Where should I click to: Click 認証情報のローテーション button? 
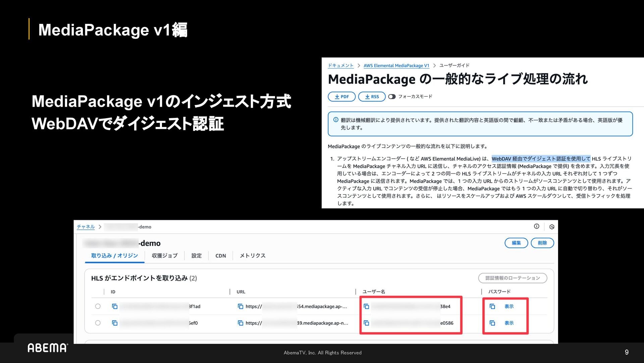(513, 278)
